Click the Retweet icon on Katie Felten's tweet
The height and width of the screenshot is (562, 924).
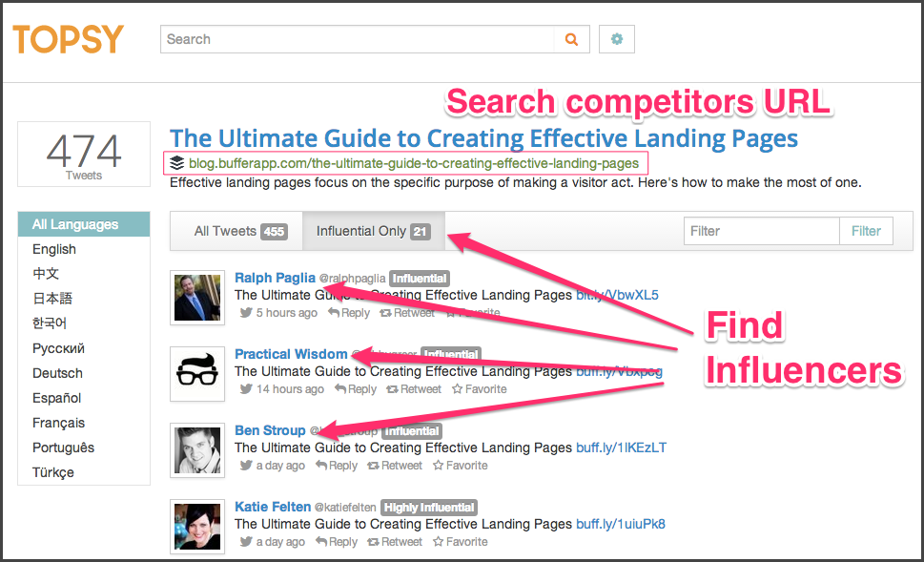[374, 541]
